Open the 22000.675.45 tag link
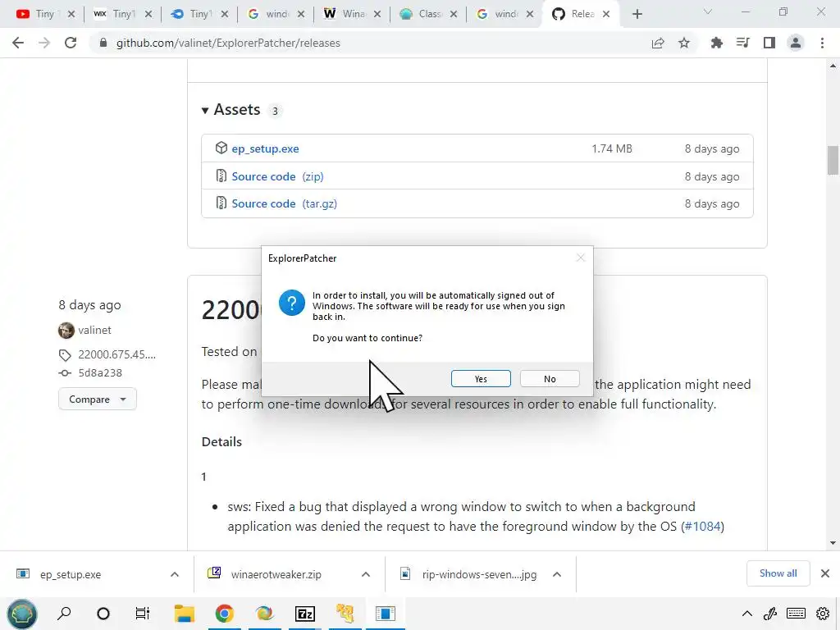Image resolution: width=840 pixels, height=630 pixels. (116, 354)
